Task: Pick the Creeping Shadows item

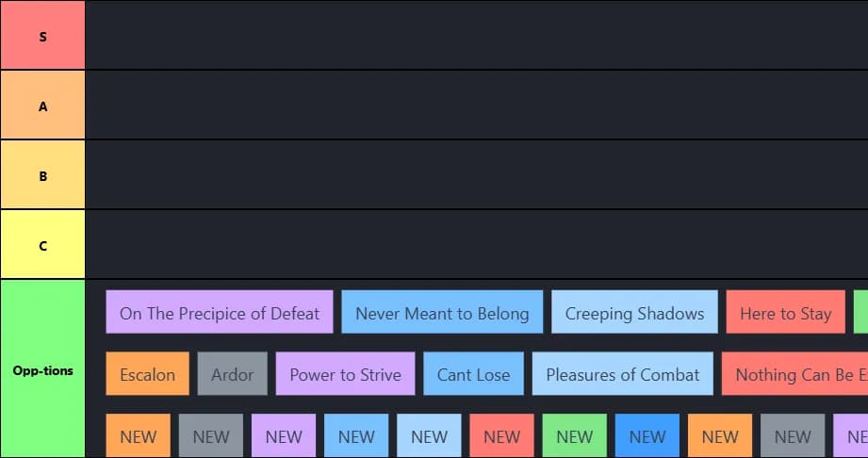Action: (x=634, y=313)
